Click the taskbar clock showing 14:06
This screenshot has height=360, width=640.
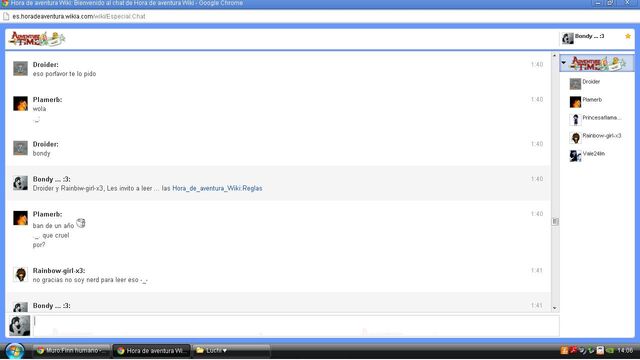pyautogui.click(x=625, y=351)
